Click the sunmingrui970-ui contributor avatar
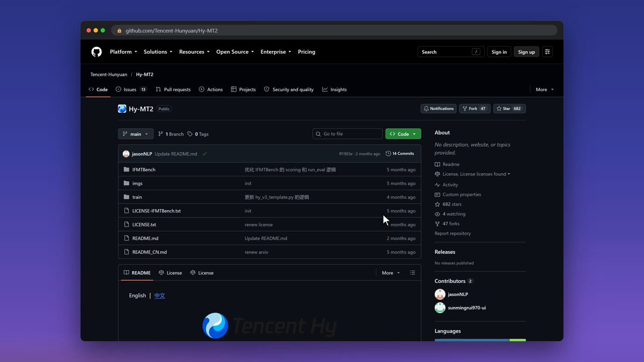 (440, 308)
